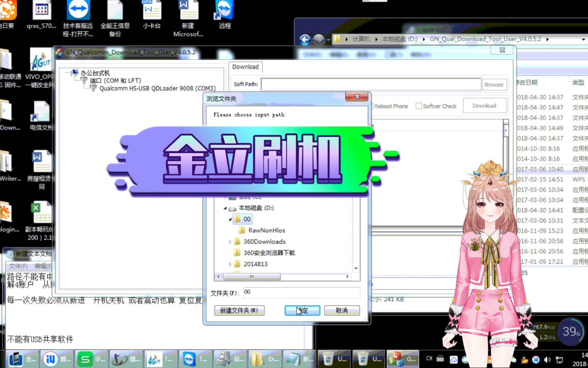Click the 文件夹(F) name field
588x368 pixels.
click(x=301, y=292)
